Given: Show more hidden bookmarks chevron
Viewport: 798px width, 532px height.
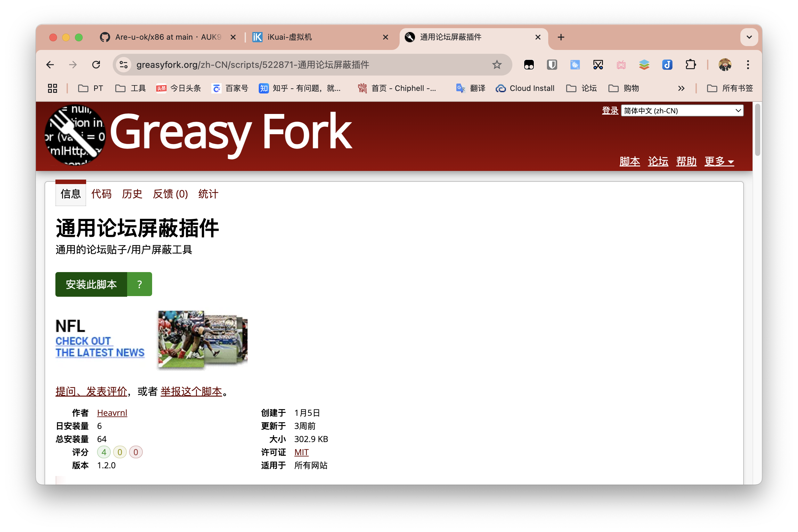Looking at the screenshot, I should click(x=681, y=89).
